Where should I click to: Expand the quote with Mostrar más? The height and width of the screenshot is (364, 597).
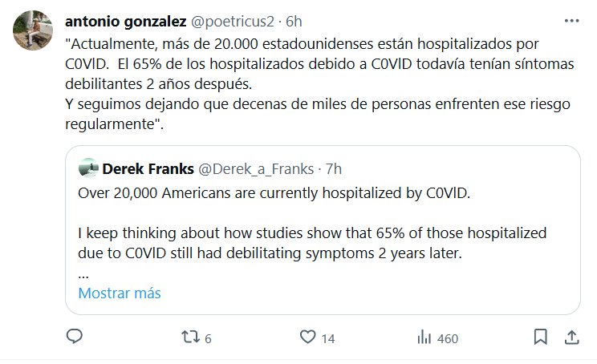click(120, 293)
